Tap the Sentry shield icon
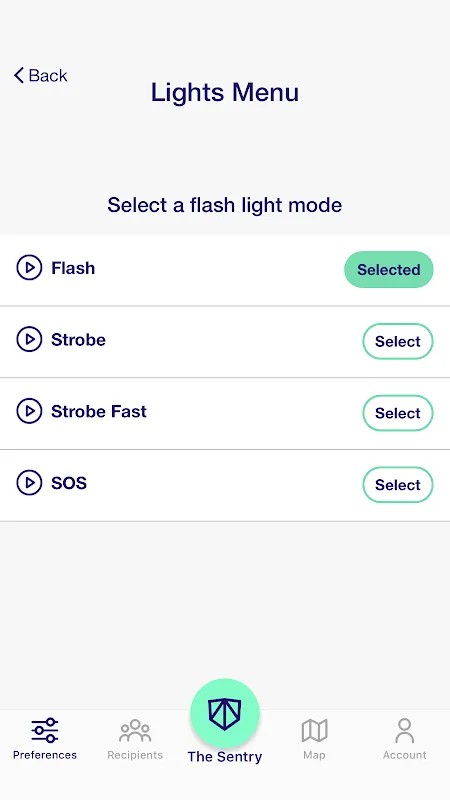This screenshot has height=800, width=450. 224,713
